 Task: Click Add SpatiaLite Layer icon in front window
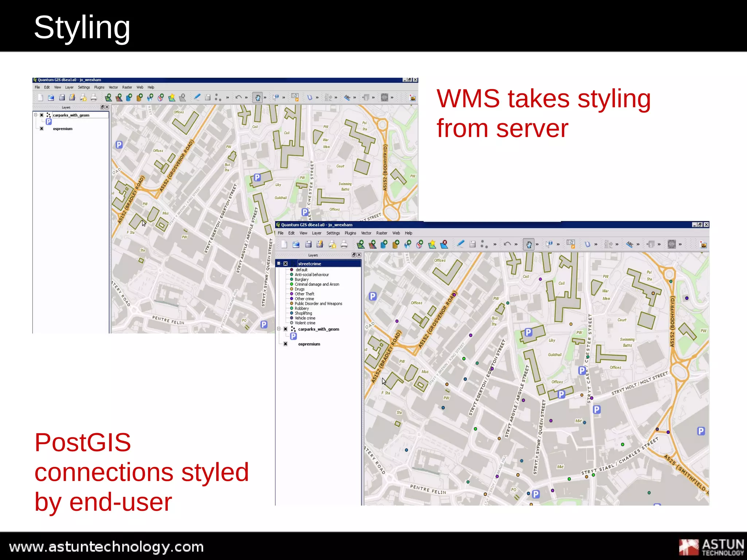click(x=396, y=244)
